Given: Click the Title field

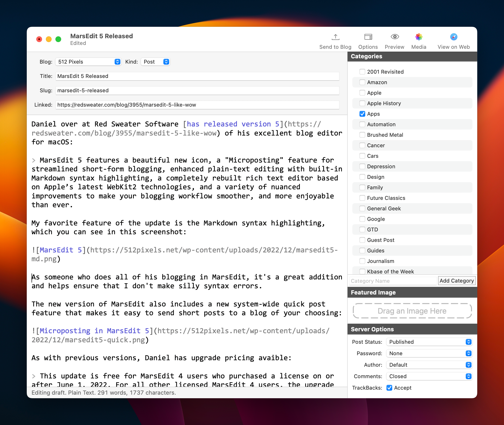Looking at the screenshot, I should coord(198,76).
